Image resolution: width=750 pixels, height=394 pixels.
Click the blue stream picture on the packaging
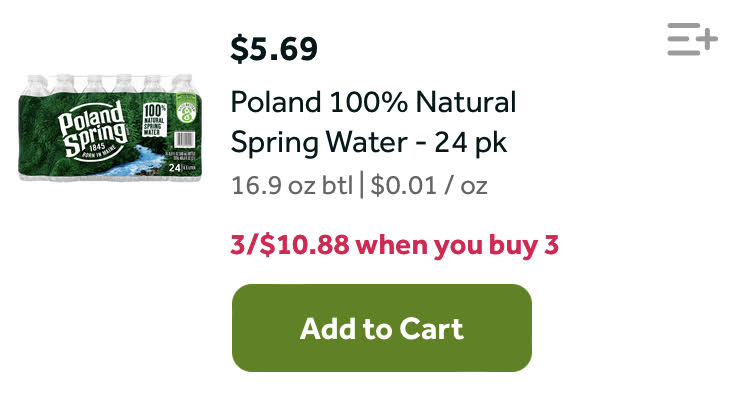point(136,161)
